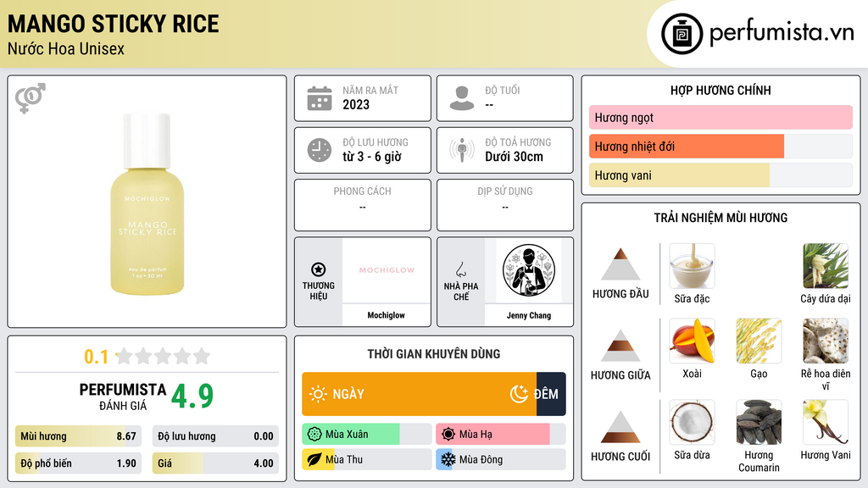
Task: Click the release year 2023 value
Action: 356,104
